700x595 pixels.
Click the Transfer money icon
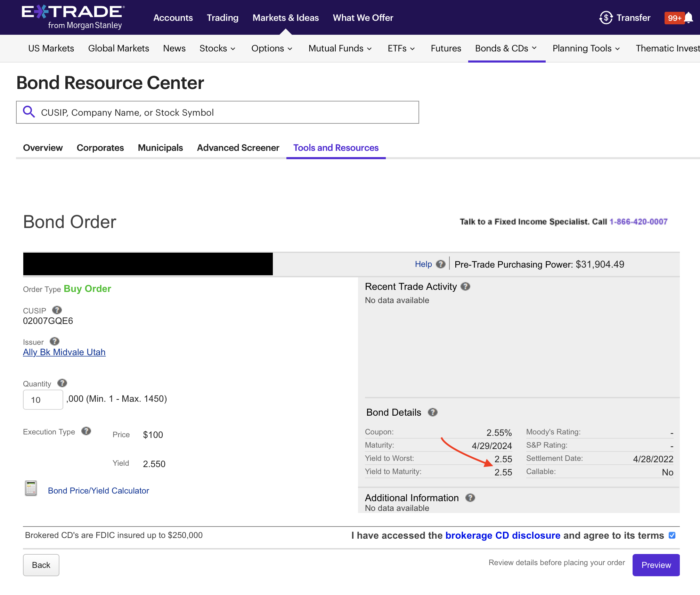(606, 17)
